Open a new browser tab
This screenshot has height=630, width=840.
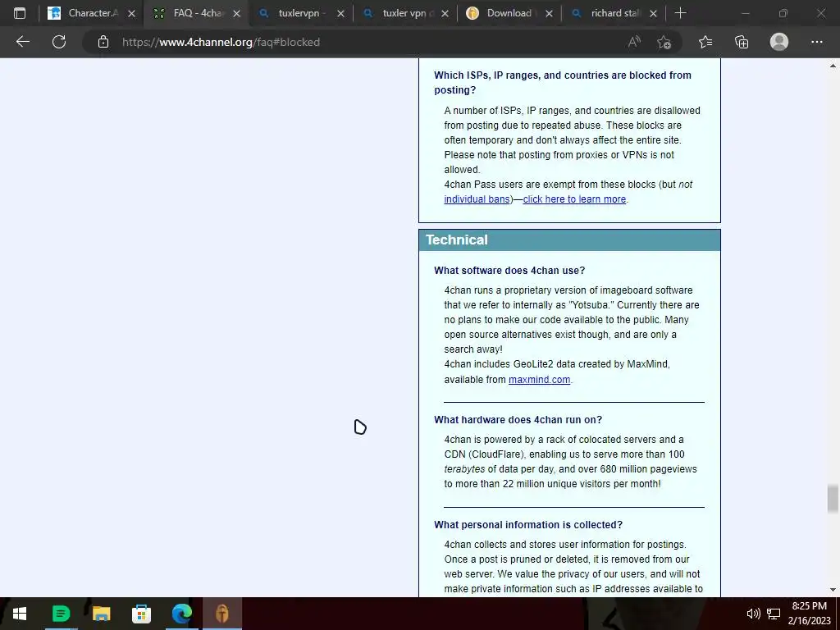point(680,13)
